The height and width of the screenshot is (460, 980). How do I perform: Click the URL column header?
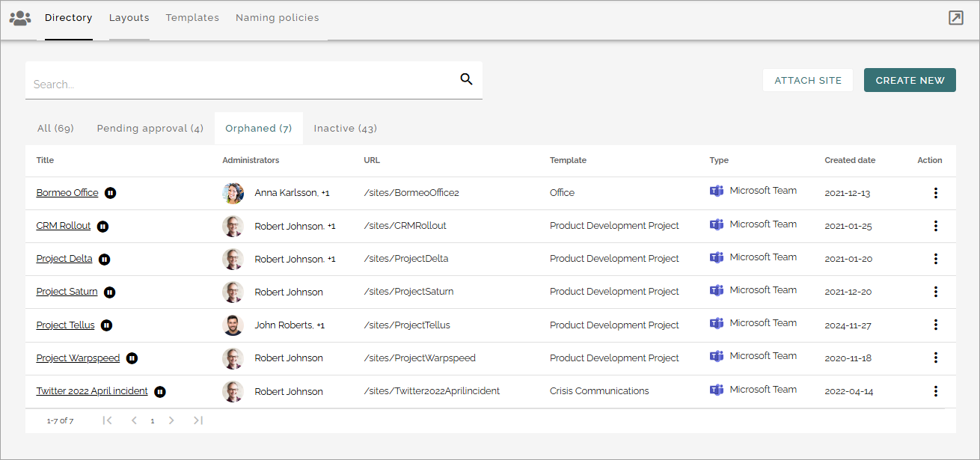(372, 160)
